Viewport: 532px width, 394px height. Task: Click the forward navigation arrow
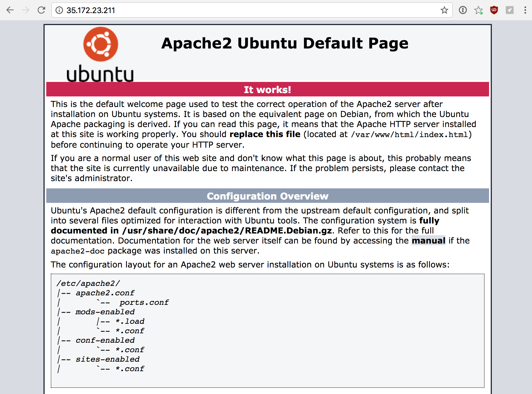click(x=26, y=10)
